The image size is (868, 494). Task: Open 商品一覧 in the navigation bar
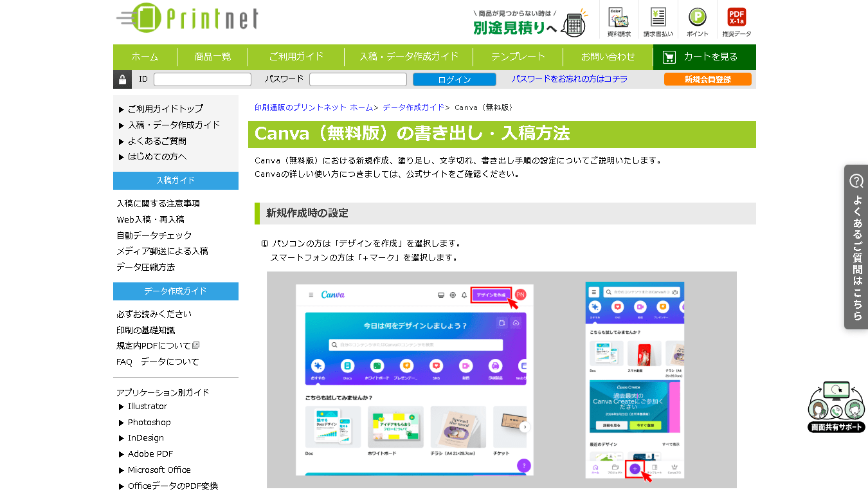[213, 57]
